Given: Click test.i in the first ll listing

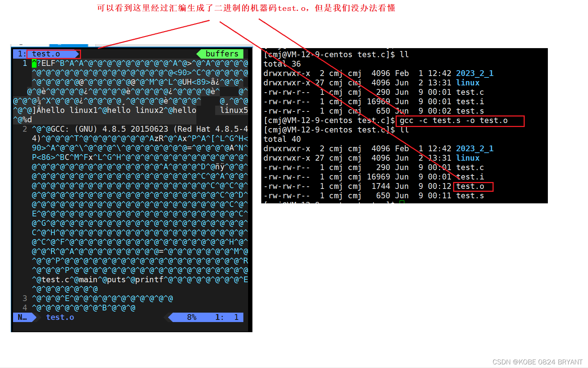Looking at the screenshot, I should [x=470, y=102].
